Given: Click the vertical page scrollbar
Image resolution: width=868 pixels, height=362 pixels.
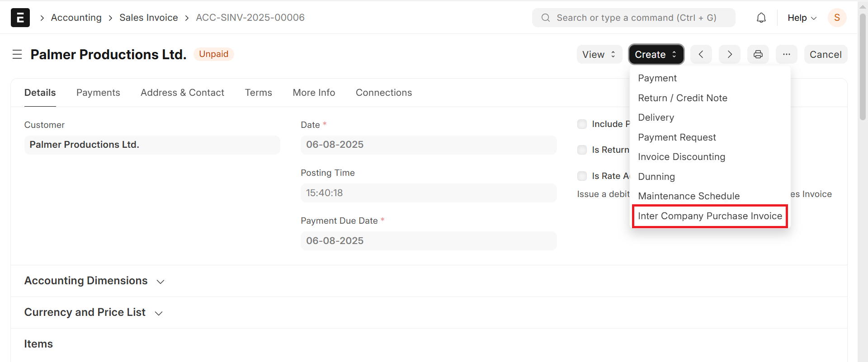Looking at the screenshot, I should [x=863, y=68].
